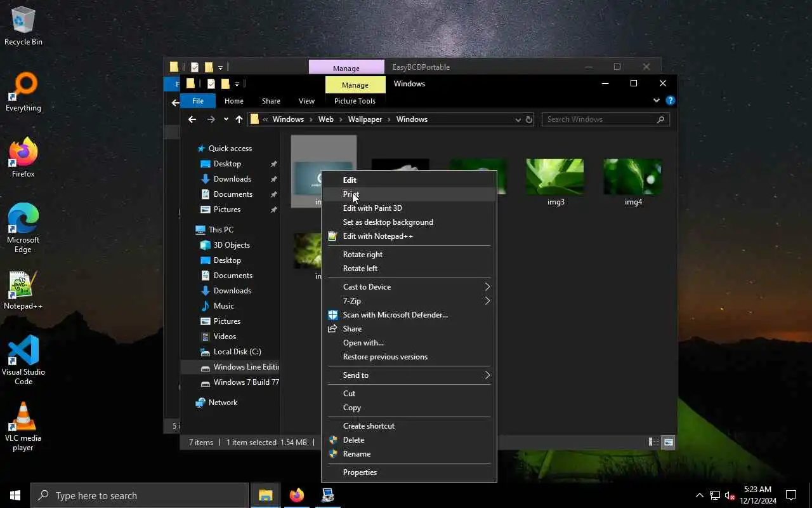Select Restore previous versions

(x=409, y=357)
